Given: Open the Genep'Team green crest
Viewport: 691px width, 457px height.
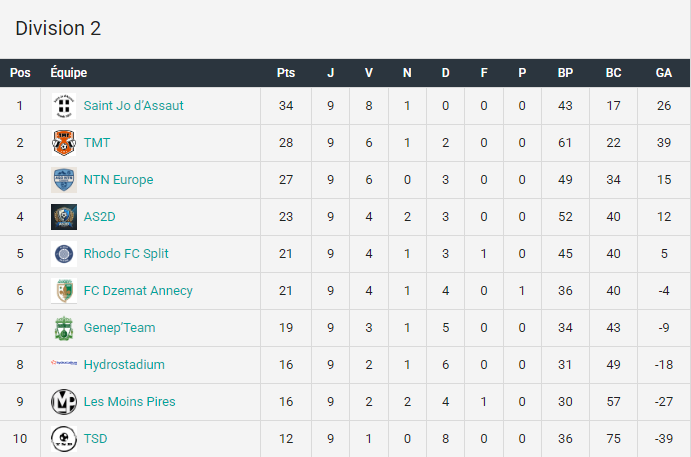Looking at the screenshot, I should (x=64, y=328).
